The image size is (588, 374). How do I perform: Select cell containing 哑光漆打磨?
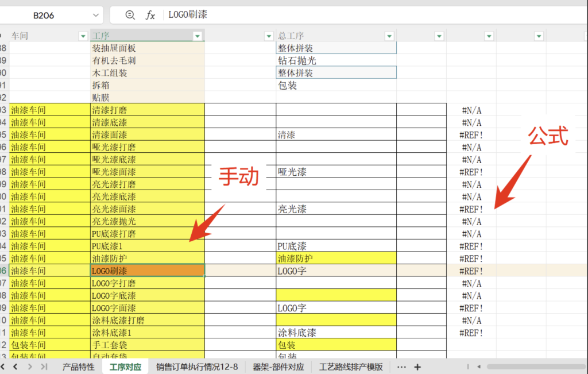pyautogui.click(x=148, y=147)
